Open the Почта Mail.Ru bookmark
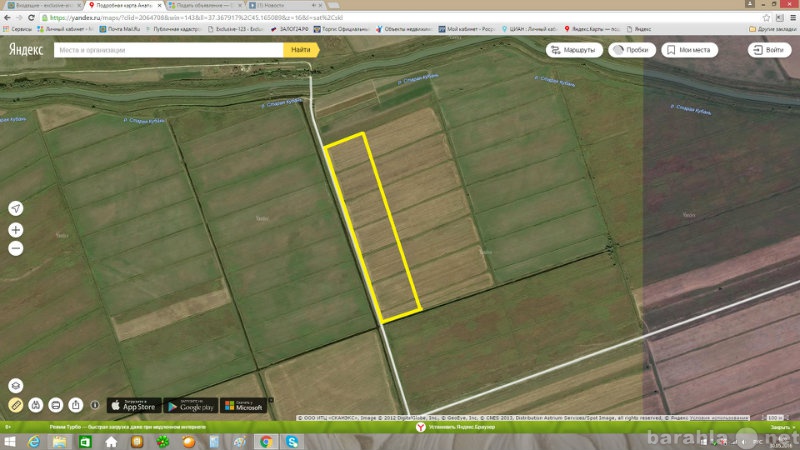The image size is (800, 450). coord(120,29)
